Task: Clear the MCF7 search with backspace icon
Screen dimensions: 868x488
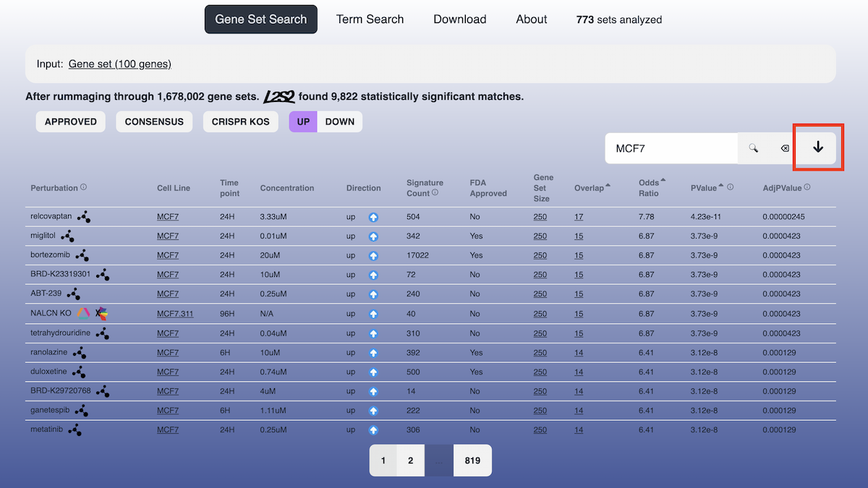Action: click(783, 148)
